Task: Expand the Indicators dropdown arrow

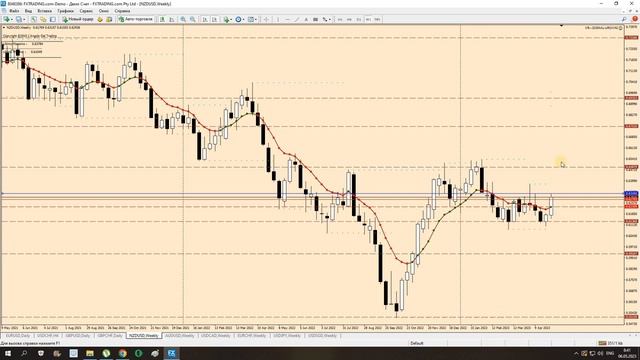Action: [231, 19]
